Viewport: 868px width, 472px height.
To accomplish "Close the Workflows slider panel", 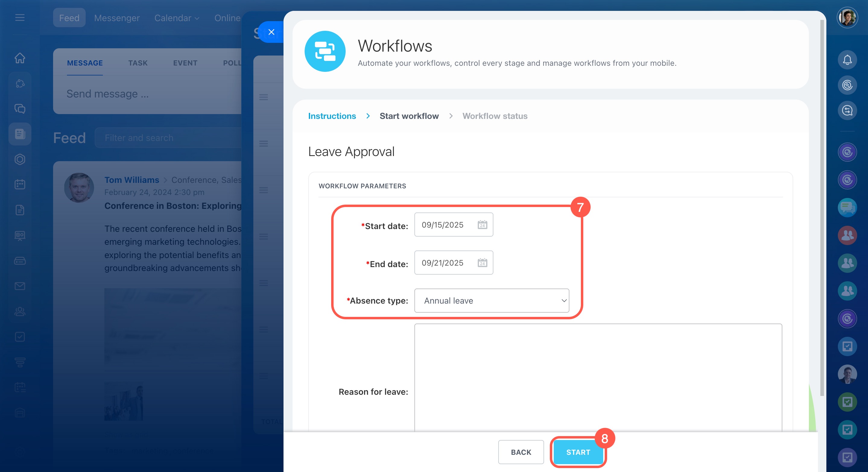I will [x=271, y=32].
